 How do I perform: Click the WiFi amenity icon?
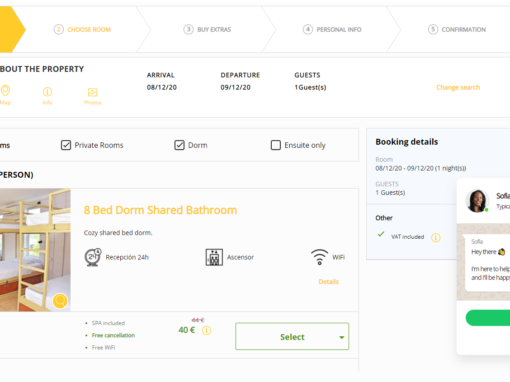coord(319,257)
